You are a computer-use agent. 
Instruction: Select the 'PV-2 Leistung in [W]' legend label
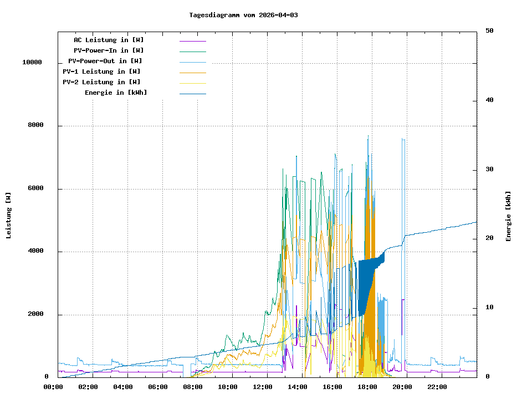pos(101,82)
